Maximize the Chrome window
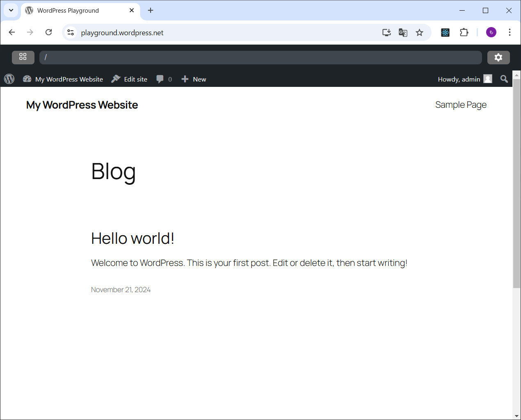The height and width of the screenshot is (420, 521). (485, 10)
